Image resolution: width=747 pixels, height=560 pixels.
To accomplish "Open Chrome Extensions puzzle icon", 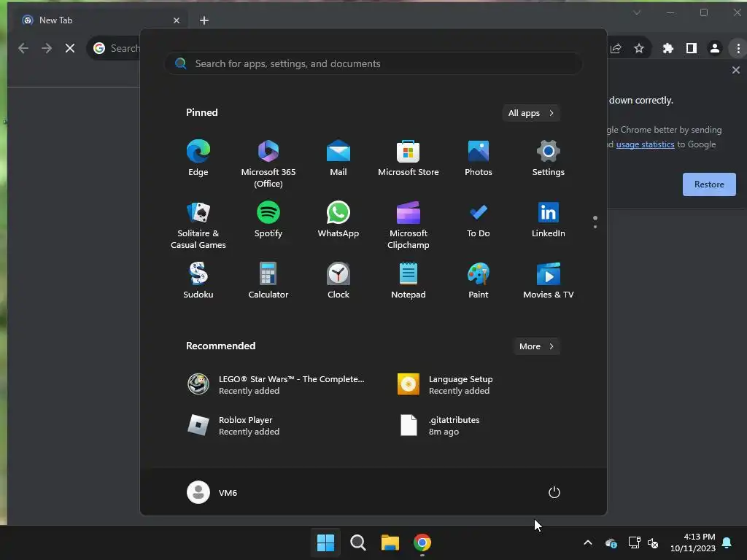I will [x=668, y=48].
